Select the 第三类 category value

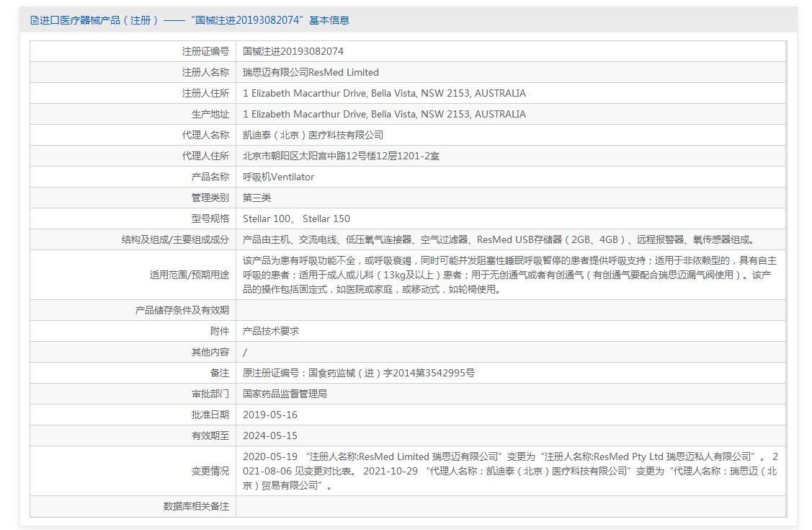coord(256,198)
